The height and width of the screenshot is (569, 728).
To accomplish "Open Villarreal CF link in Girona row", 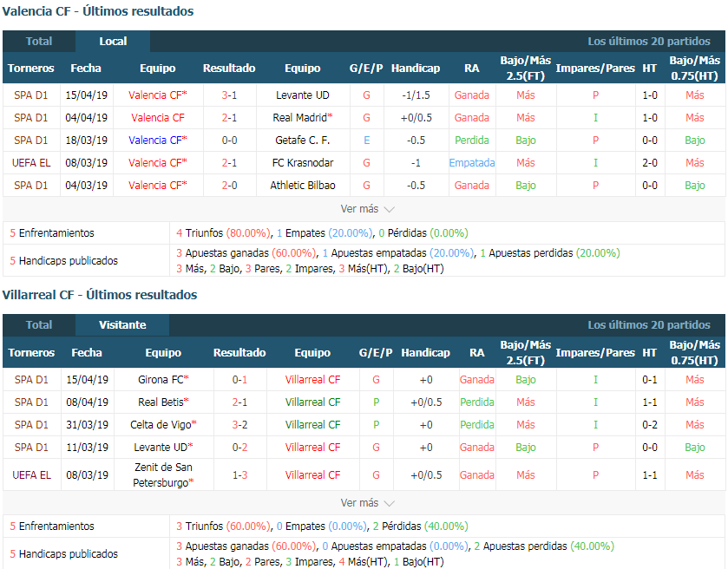I will (312, 380).
